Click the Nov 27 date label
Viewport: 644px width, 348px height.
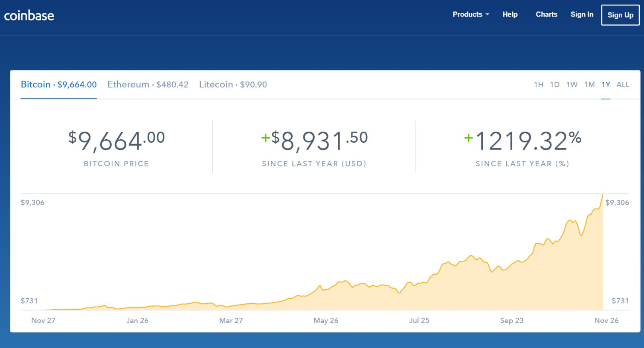point(43,320)
